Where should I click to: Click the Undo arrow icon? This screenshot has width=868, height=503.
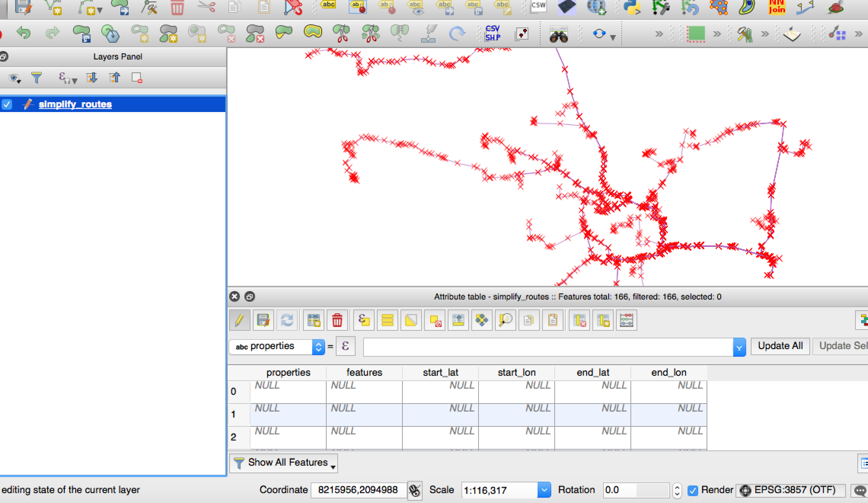tap(24, 33)
